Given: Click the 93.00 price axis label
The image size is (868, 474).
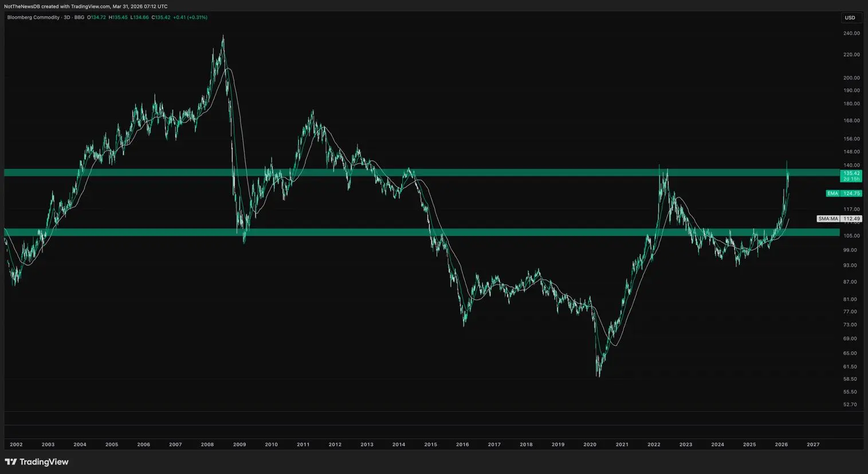Looking at the screenshot, I should point(850,266).
